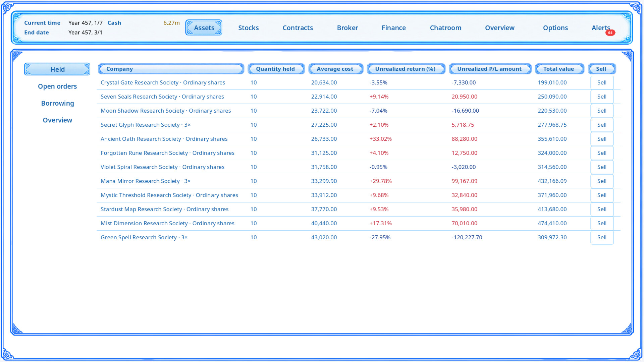The width and height of the screenshot is (644, 362).
Task: View the Borrowing section
Action: click(x=57, y=103)
